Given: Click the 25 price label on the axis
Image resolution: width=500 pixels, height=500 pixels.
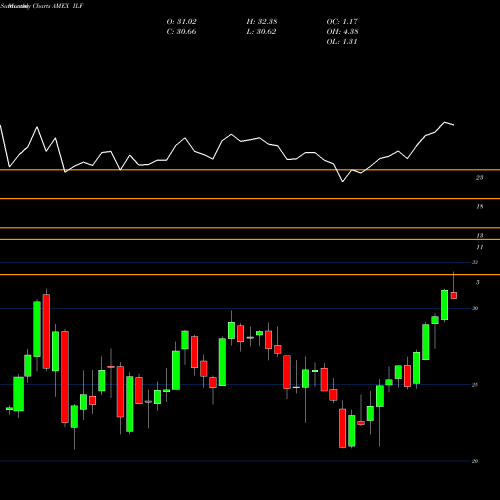Looking at the screenshot, I should pyautogui.click(x=475, y=385).
